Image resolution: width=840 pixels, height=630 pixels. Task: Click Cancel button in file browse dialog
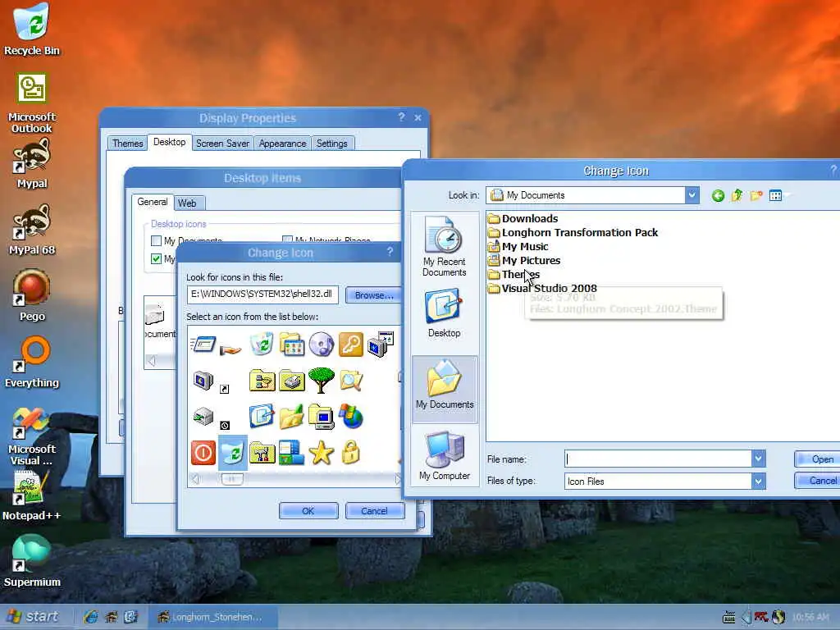(x=818, y=481)
